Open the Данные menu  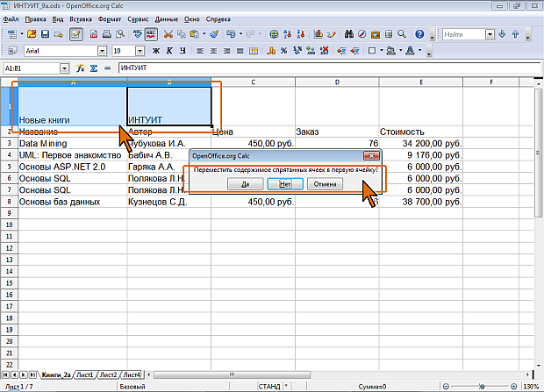point(167,19)
